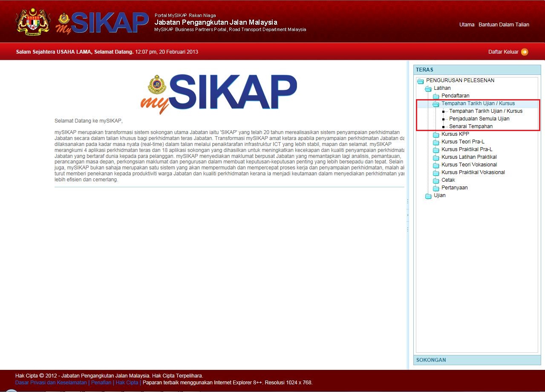Expand the SOKONGAN accordion panel header

(477, 360)
